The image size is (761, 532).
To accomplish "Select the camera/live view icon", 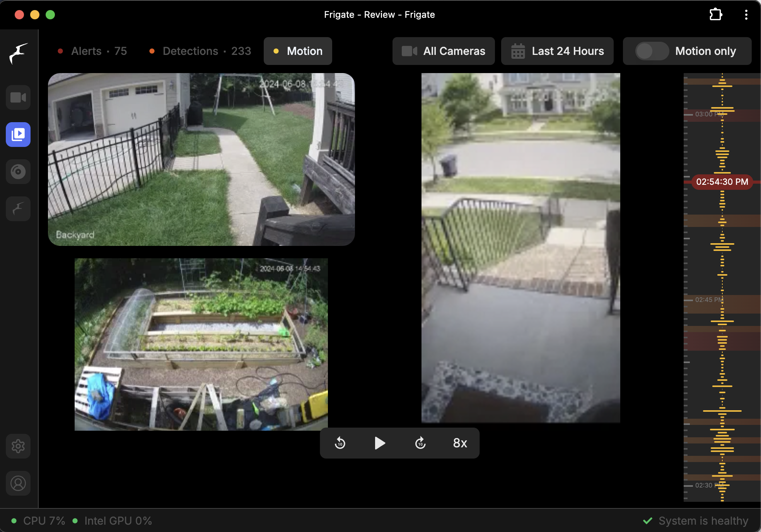I will click(x=17, y=97).
